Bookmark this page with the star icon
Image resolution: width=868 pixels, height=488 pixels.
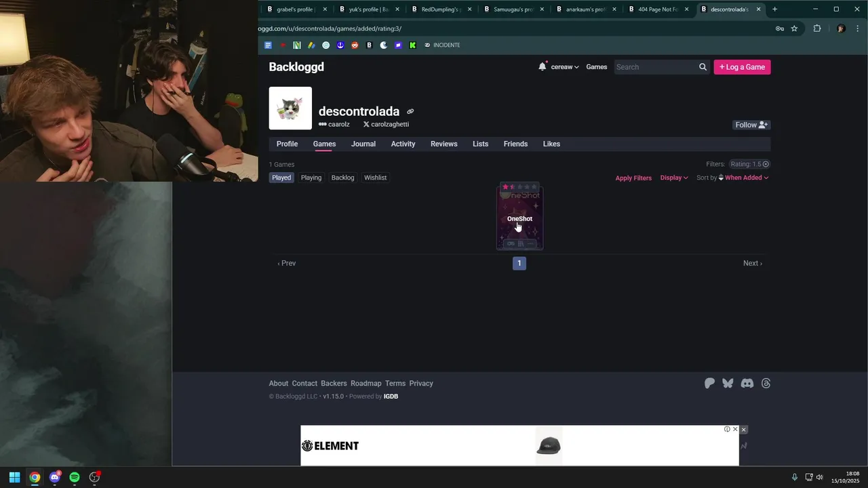point(794,28)
